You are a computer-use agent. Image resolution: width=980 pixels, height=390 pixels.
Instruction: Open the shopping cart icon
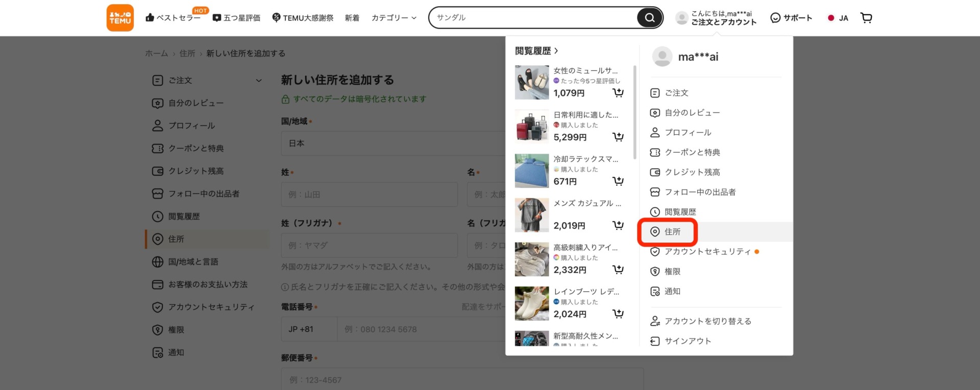[x=866, y=18]
